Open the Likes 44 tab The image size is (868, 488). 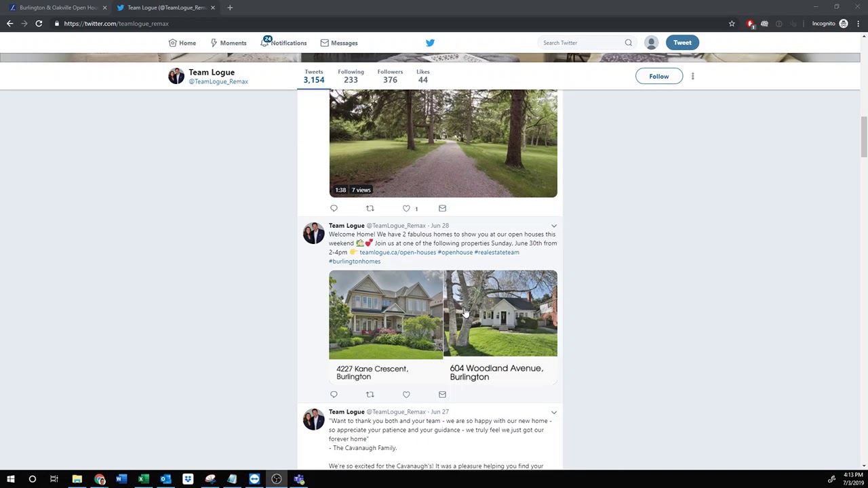coord(422,76)
